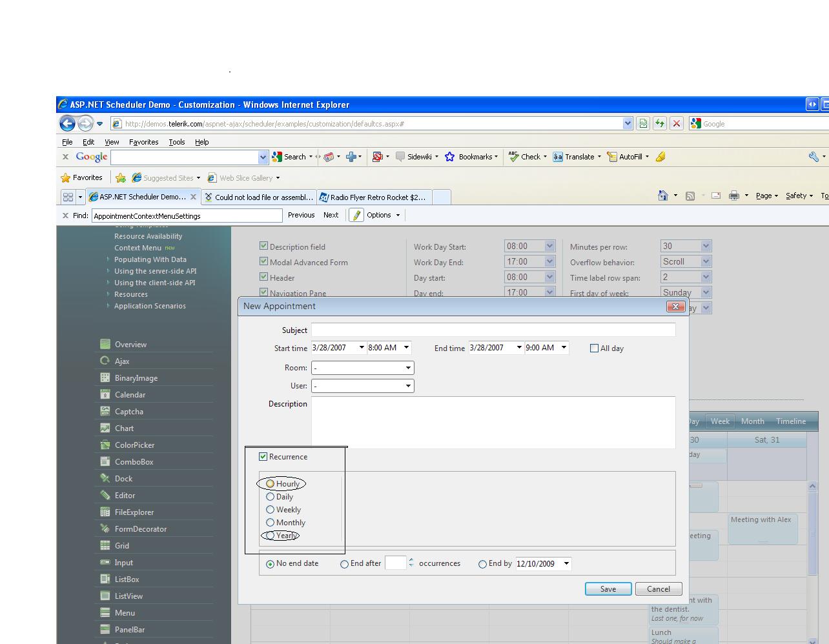Click the AutoFill icon on Google toolbar

point(611,157)
